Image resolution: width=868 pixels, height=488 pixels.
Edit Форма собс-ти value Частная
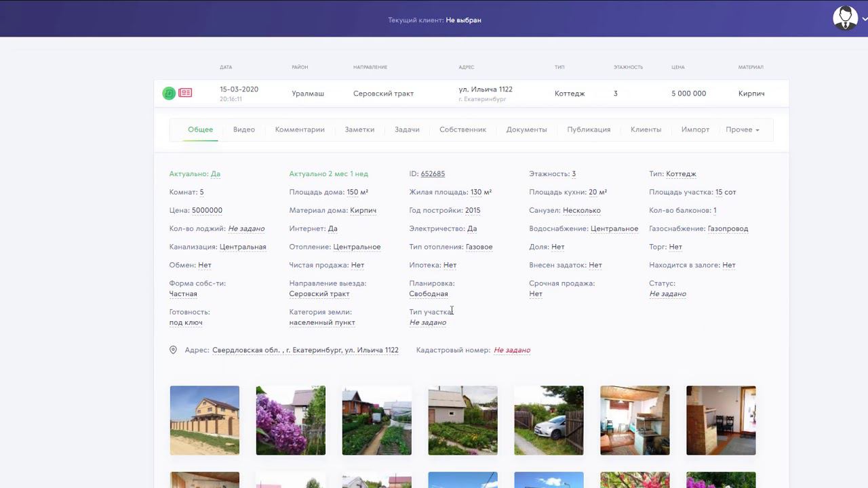click(183, 294)
